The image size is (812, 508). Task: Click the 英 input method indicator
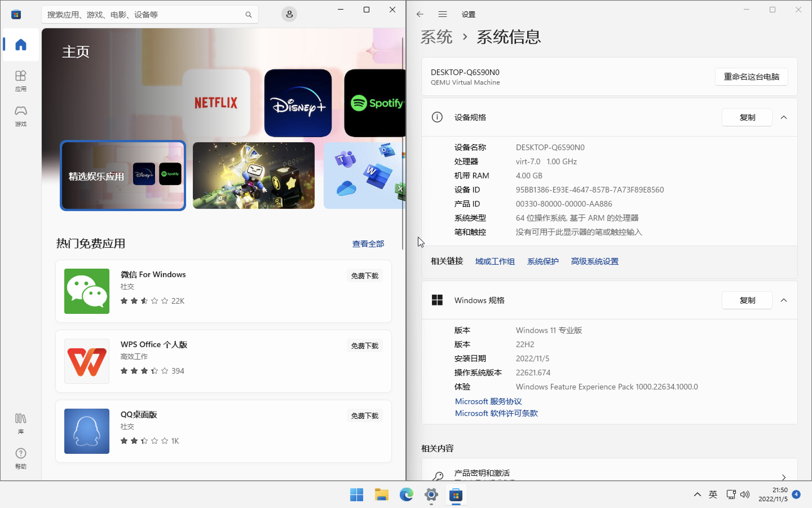713,494
